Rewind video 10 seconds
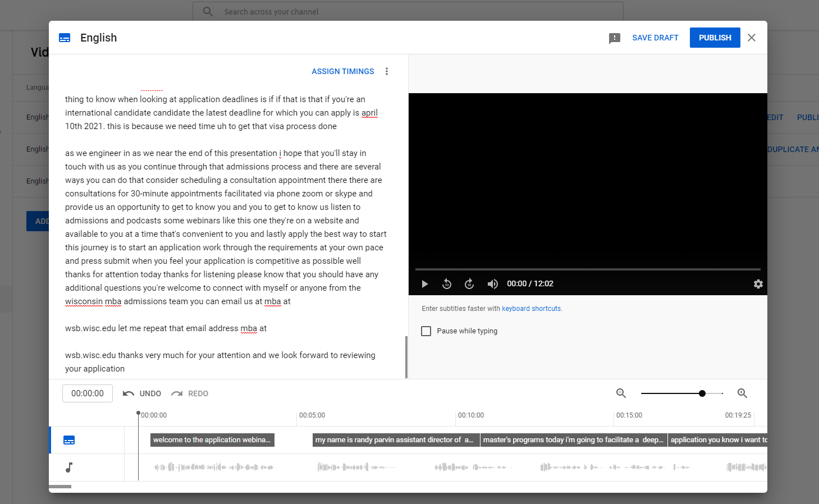 pos(447,284)
